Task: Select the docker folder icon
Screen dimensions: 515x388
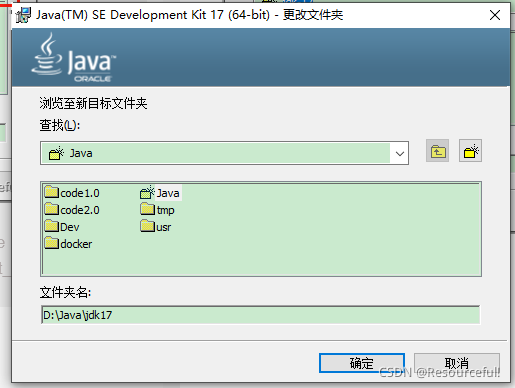Action: click(51, 243)
